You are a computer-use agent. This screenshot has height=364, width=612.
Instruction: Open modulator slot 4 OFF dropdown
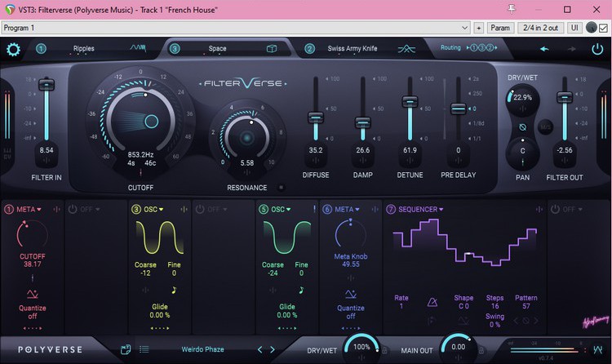[217, 210]
